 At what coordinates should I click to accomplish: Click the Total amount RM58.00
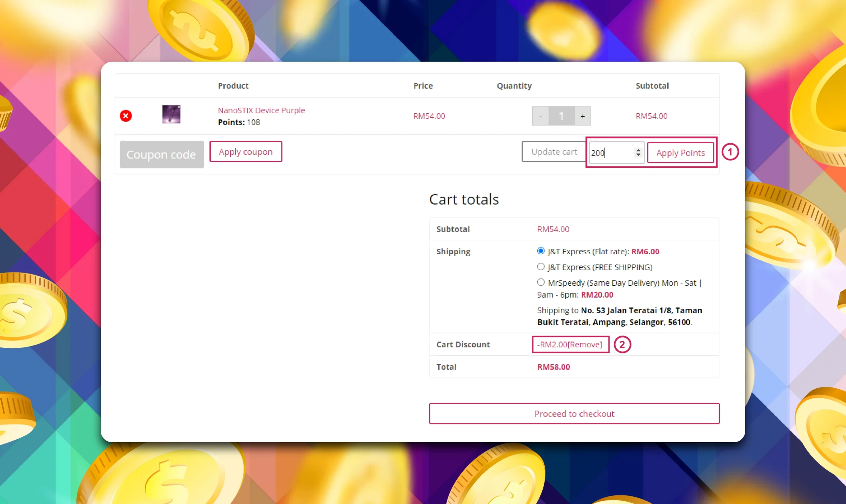[554, 367]
